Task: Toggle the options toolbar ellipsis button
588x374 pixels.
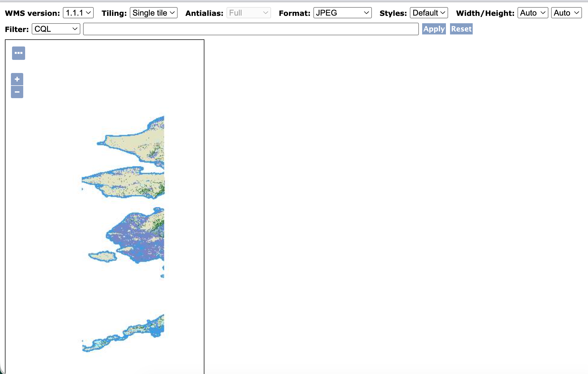Action: pos(19,53)
